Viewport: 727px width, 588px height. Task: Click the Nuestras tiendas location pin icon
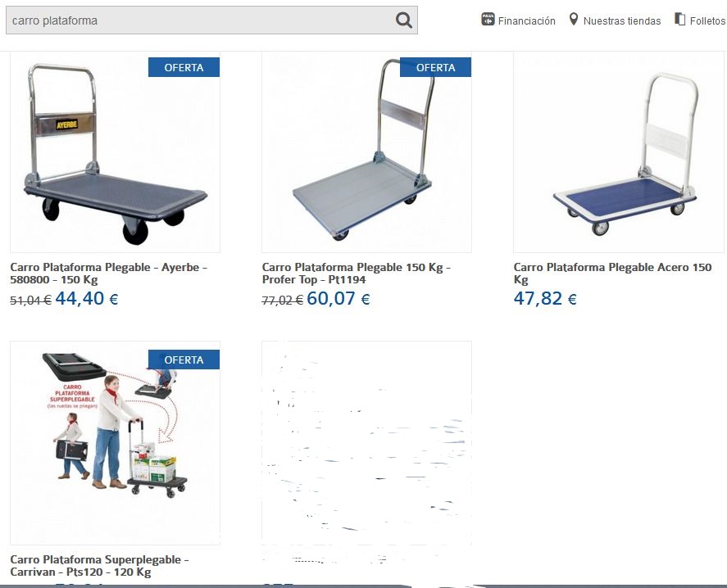tap(574, 20)
